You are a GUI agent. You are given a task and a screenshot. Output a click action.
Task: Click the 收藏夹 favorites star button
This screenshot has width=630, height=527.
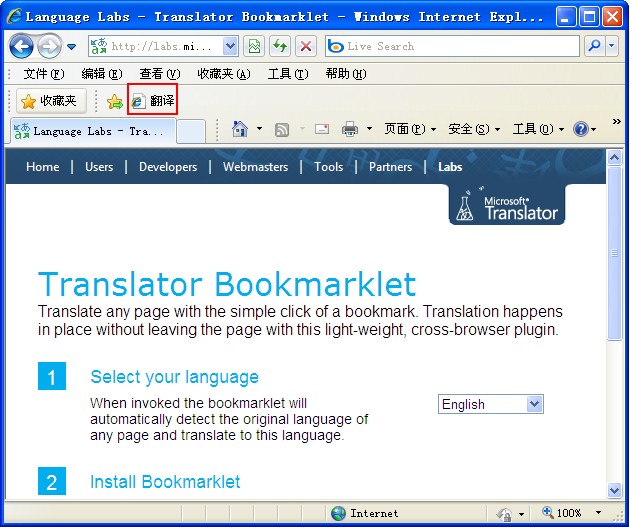(x=51, y=101)
